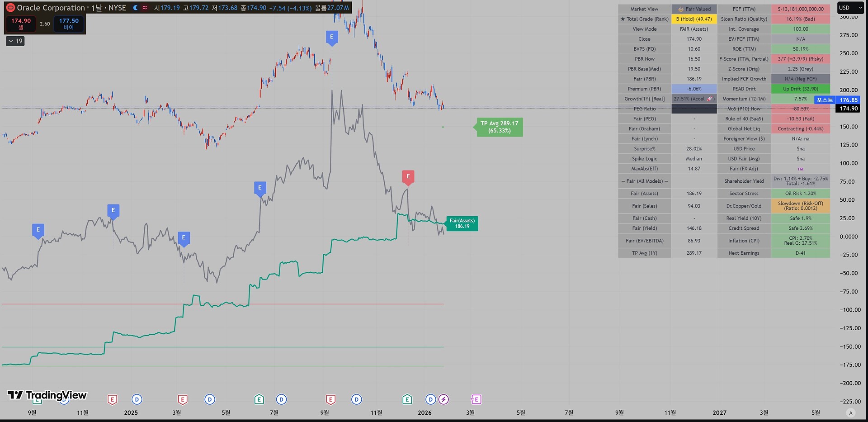Click the red approximate-sign data icon
The width and height of the screenshot is (868, 422).
(145, 8)
